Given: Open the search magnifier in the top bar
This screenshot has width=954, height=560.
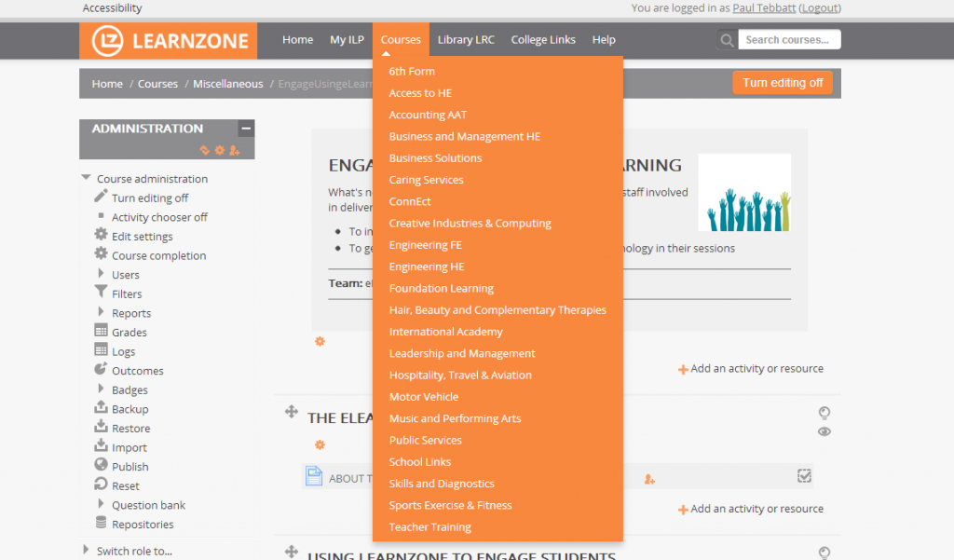Looking at the screenshot, I should (x=726, y=40).
